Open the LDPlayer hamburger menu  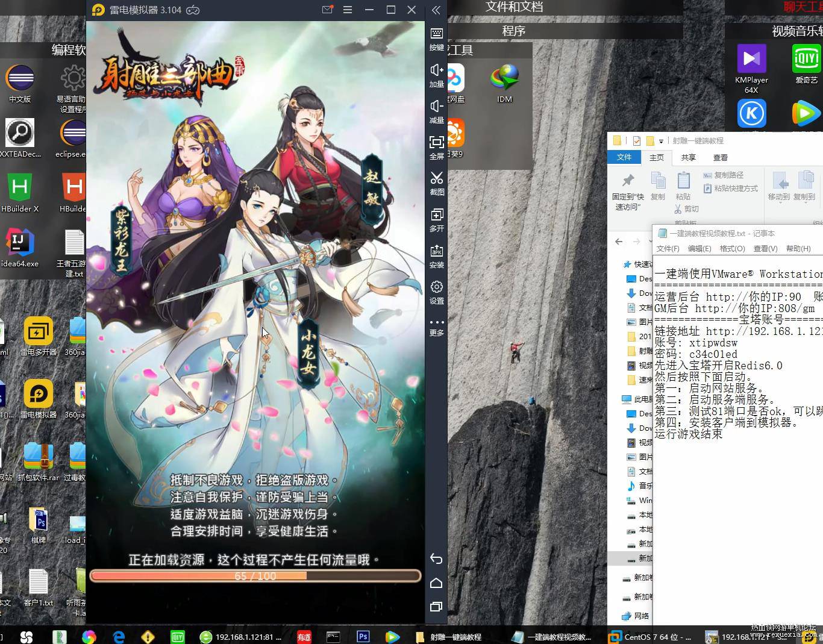pyautogui.click(x=348, y=10)
